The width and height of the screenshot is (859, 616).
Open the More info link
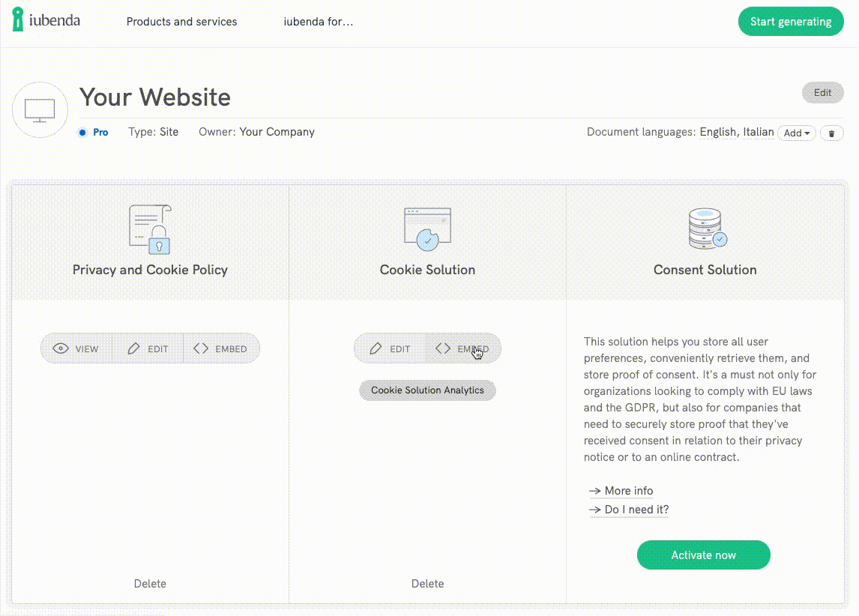[629, 491]
